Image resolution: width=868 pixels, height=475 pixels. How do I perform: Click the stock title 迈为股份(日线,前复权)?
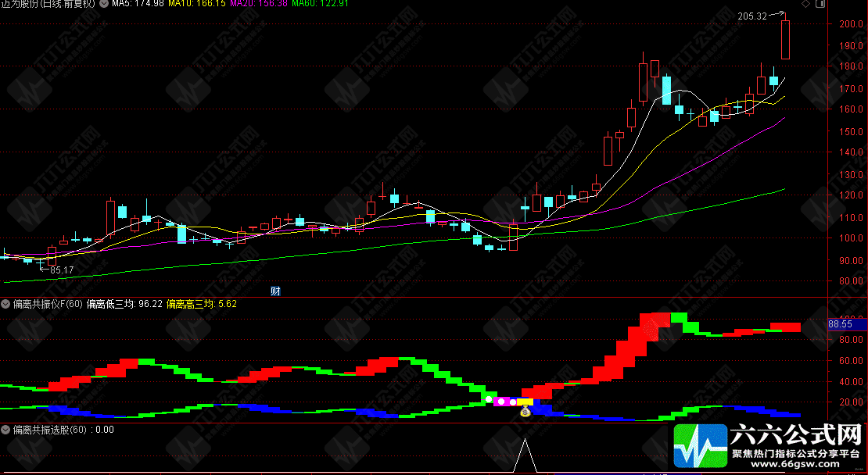click(x=48, y=4)
